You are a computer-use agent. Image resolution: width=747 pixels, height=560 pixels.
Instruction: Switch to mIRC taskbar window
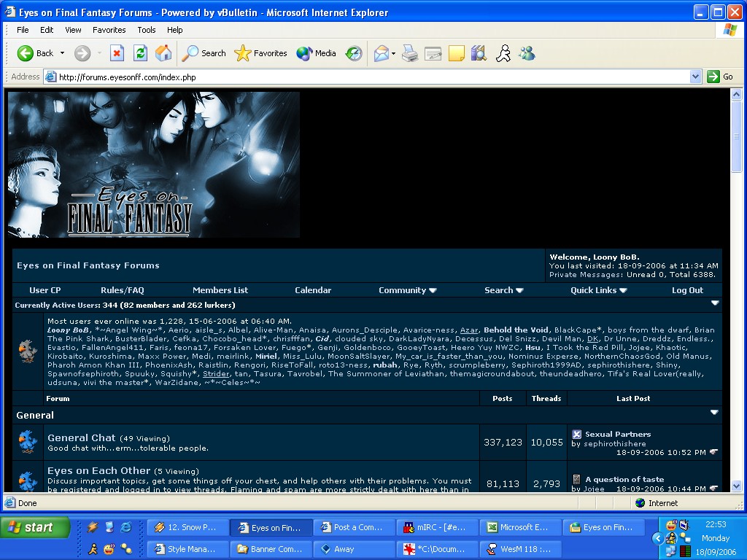438,527
